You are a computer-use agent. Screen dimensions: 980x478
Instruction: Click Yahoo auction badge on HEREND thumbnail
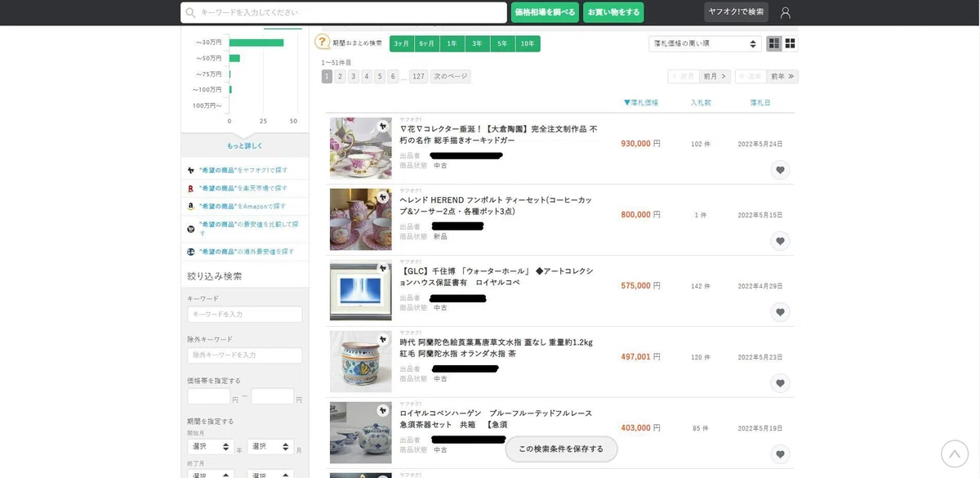tap(382, 197)
